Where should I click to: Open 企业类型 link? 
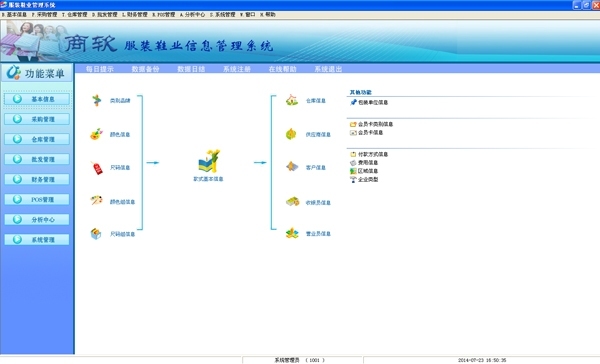(x=368, y=180)
